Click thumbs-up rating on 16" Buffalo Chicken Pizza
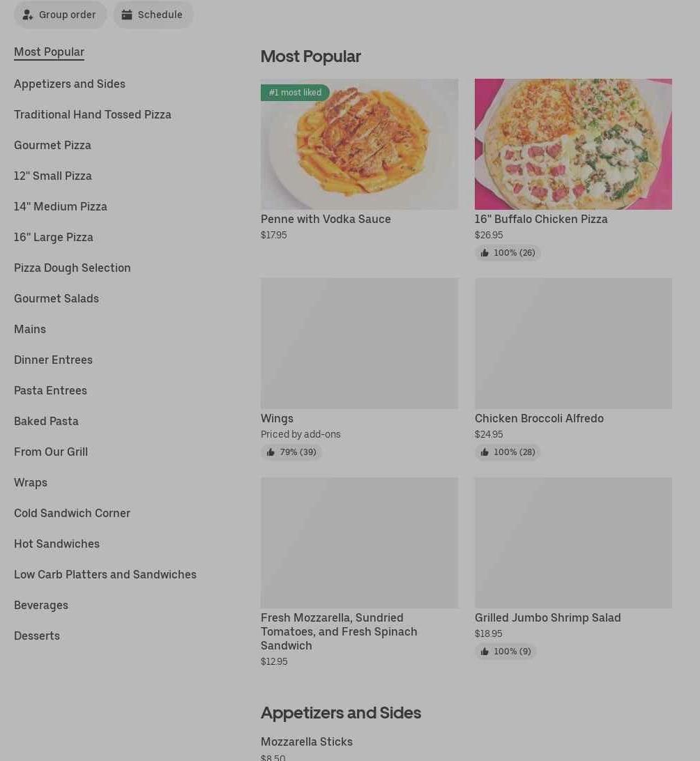The height and width of the screenshot is (761, 700). (485, 253)
